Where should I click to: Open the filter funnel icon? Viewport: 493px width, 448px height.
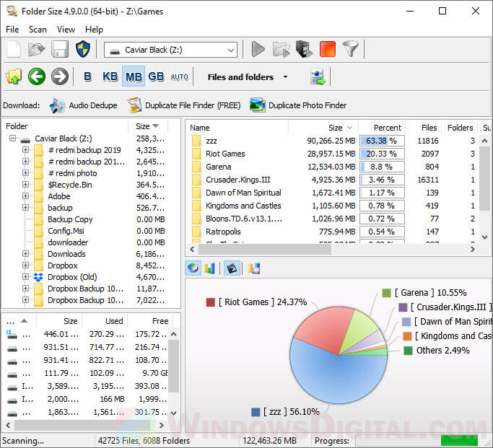(350, 49)
